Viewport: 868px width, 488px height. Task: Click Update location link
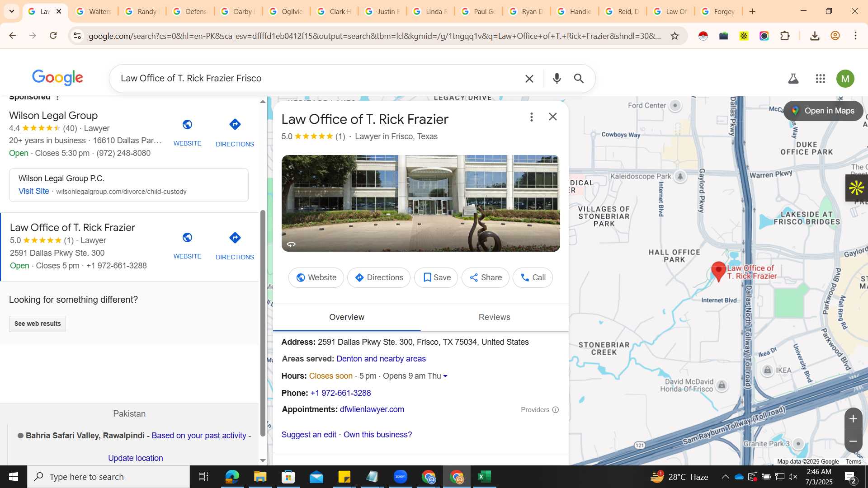pyautogui.click(x=135, y=458)
